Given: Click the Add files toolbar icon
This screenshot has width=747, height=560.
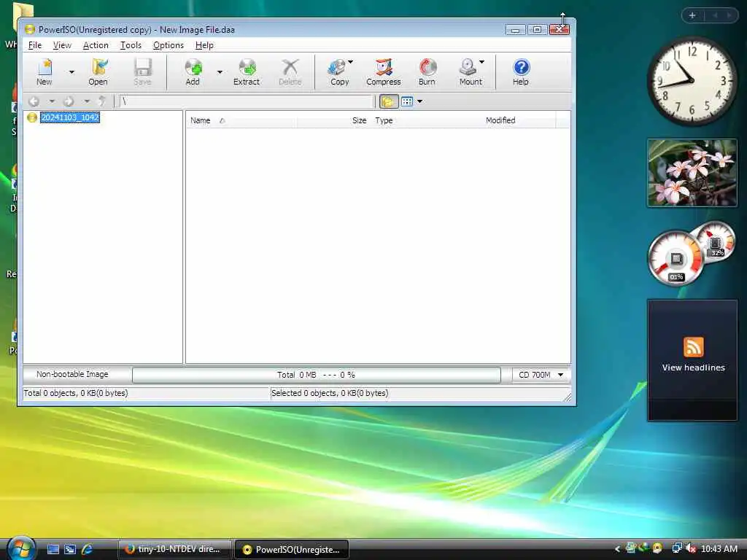Looking at the screenshot, I should 193,72.
